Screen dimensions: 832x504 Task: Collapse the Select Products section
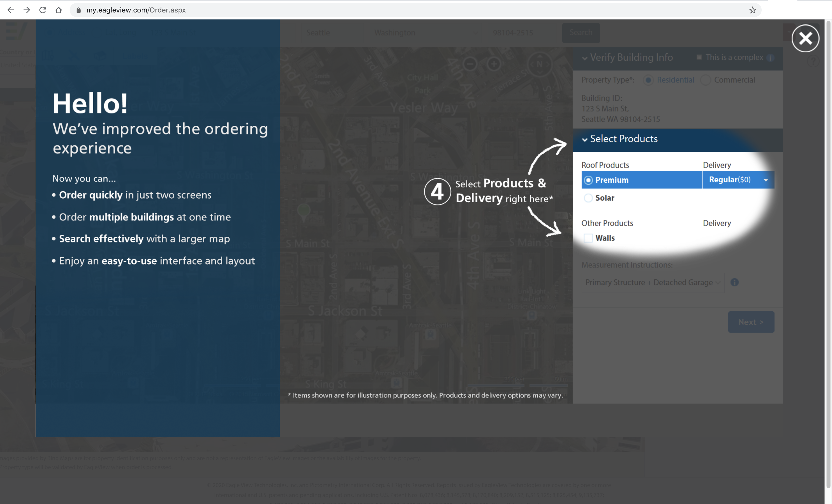(x=585, y=139)
